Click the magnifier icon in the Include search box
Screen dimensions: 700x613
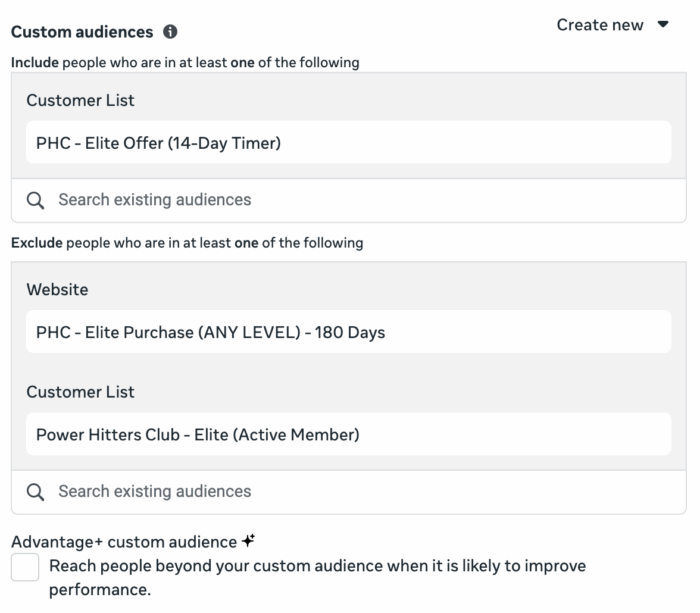pyautogui.click(x=35, y=200)
